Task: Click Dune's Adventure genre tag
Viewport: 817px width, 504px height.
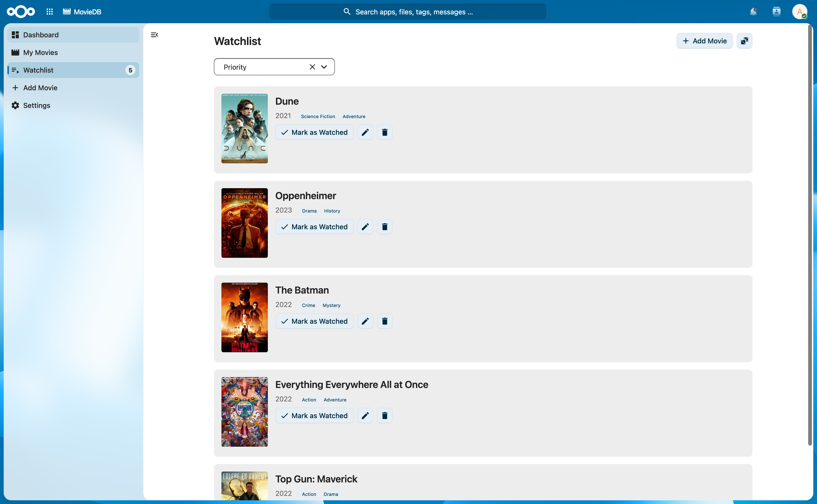Action: (354, 116)
